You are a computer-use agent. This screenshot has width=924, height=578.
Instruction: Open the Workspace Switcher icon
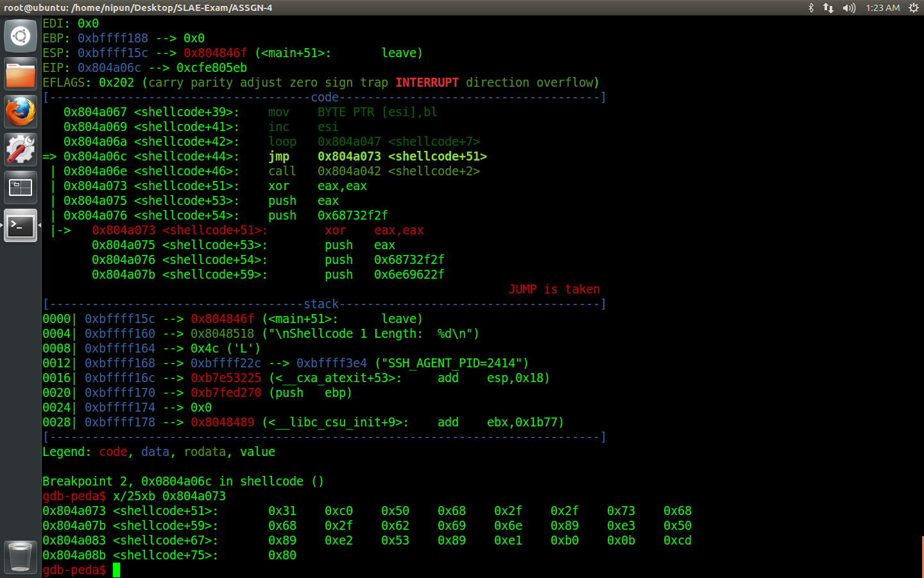21,188
